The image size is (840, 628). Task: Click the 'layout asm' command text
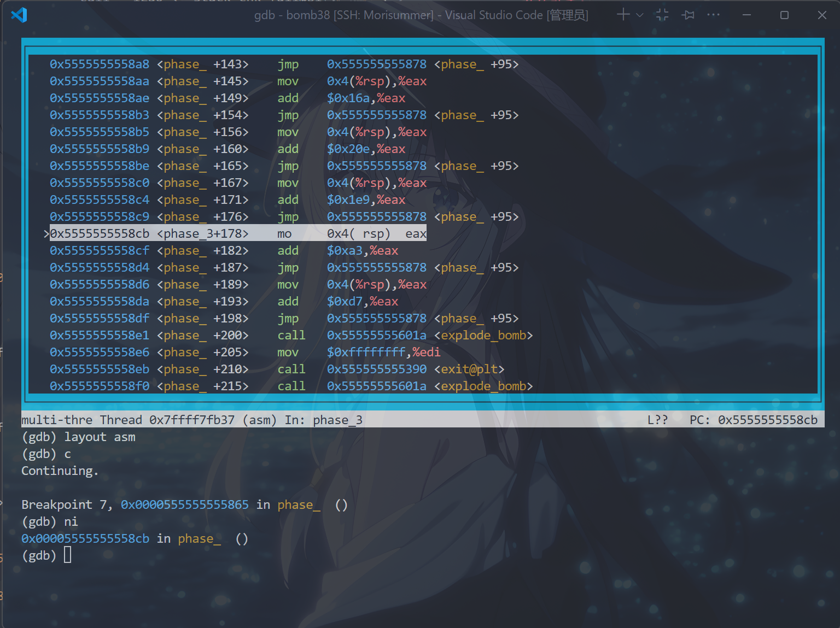[100, 437]
